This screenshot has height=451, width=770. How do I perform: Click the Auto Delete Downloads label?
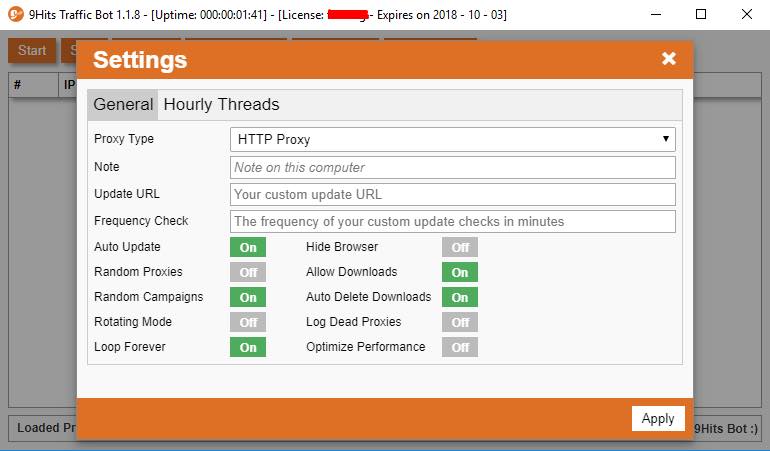pos(368,297)
